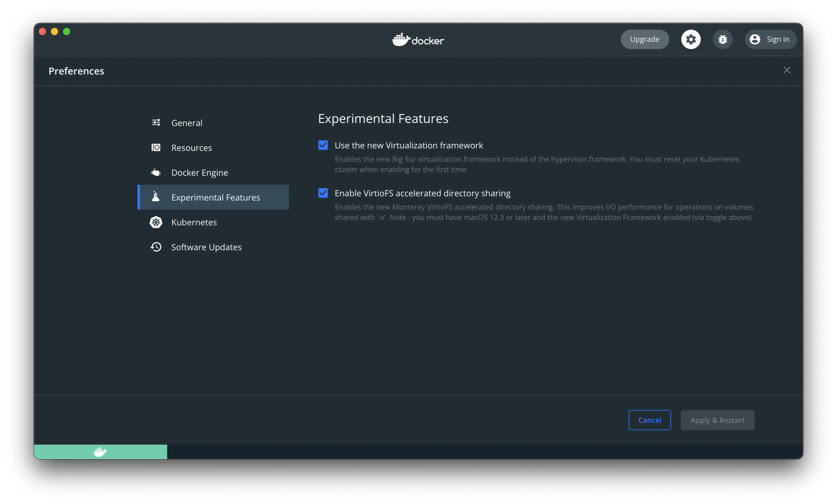Click the whale icon in status bar
This screenshot has width=837, height=504.
click(100, 452)
